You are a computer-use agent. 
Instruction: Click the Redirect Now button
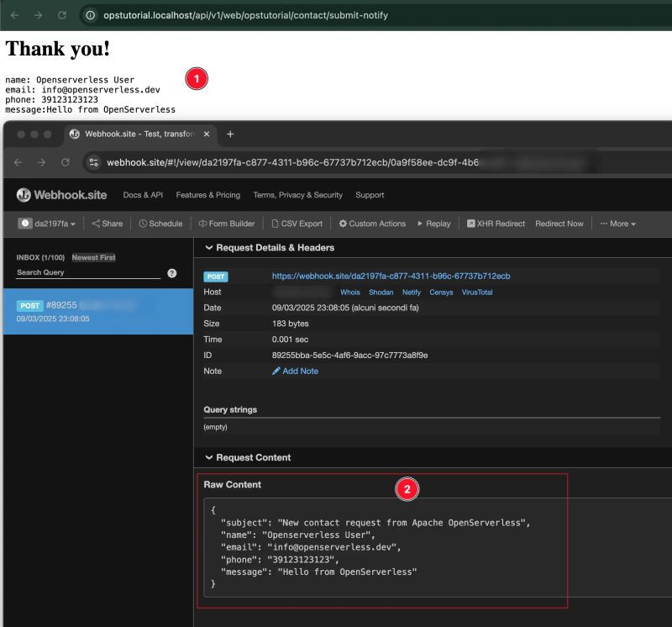tap(559, 224)
